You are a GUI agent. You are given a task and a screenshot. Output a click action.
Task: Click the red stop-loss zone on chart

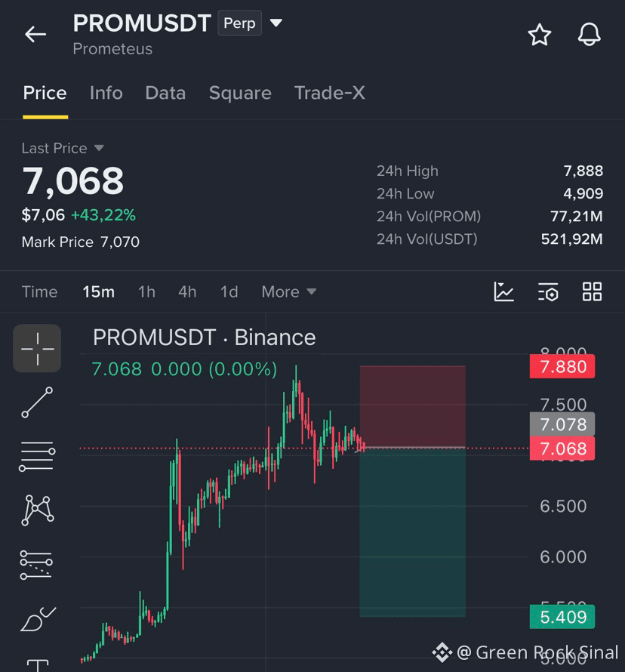[413, 406]
